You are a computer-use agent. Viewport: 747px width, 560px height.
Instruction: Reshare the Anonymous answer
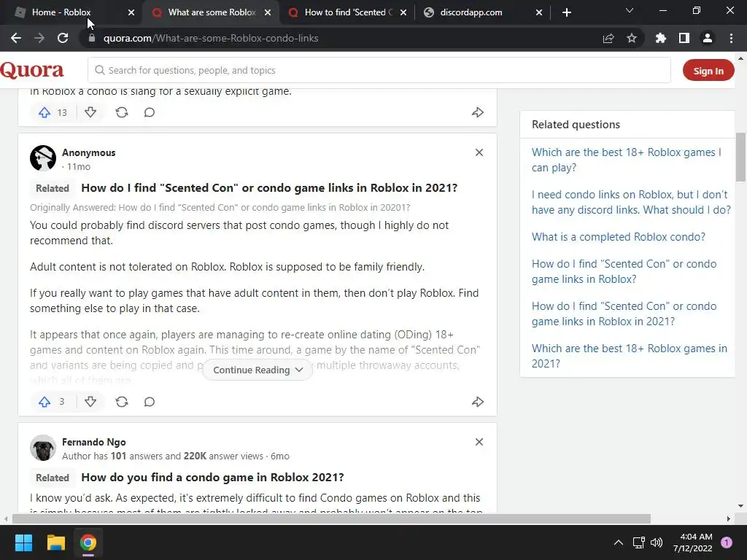(x=122, y=402)
